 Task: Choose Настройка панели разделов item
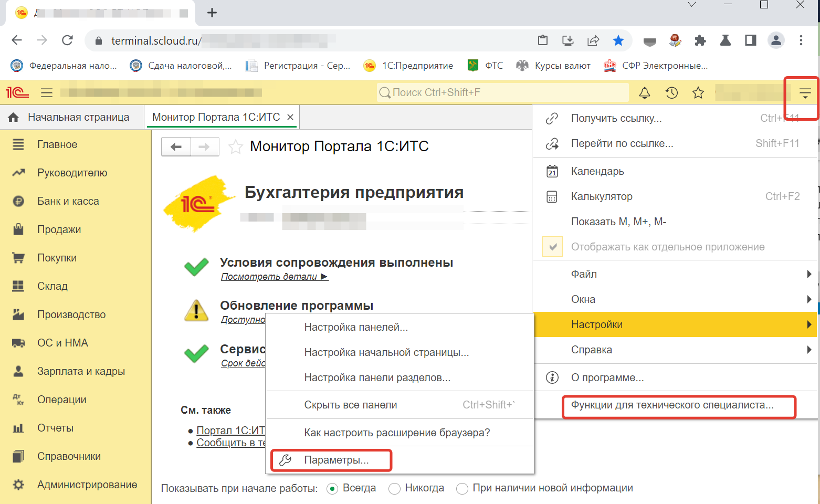[x=400, y=377]
